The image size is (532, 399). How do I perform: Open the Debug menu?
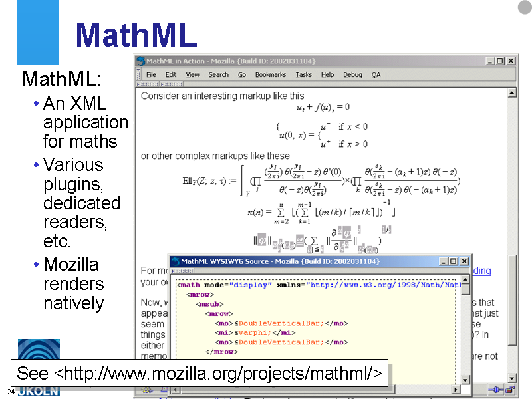[352, 74]
